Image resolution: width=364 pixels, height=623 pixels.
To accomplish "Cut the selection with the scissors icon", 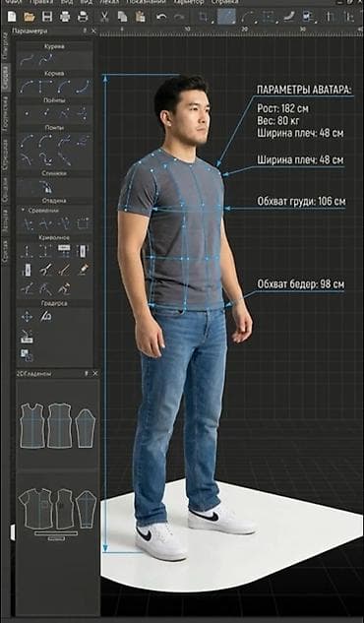I will click(x=104, y=17).
